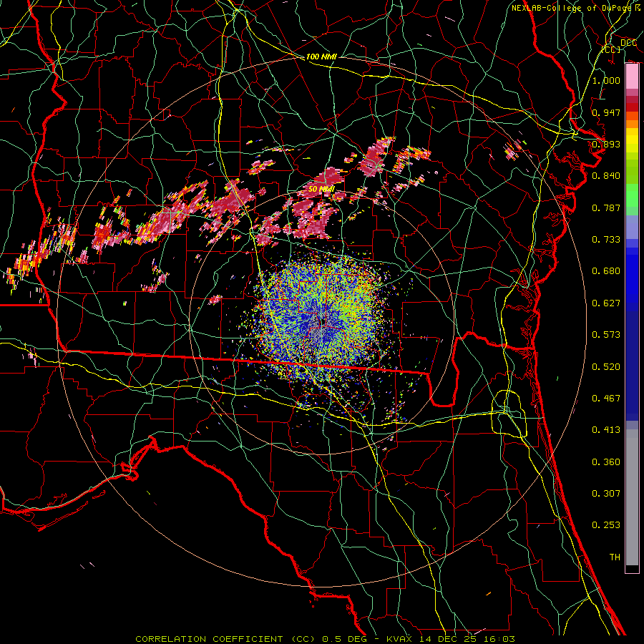Click the 0.627 legend value
This screenshot has height=644, width=644.
[x=606, y=303]
